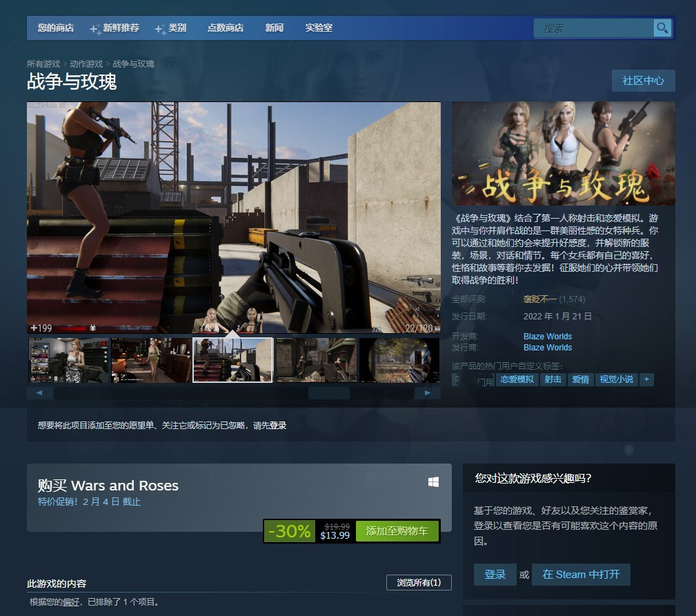Click the heading 您对这款游戏感兴趣吗？

pyautogui.click(x=533, y=478)
